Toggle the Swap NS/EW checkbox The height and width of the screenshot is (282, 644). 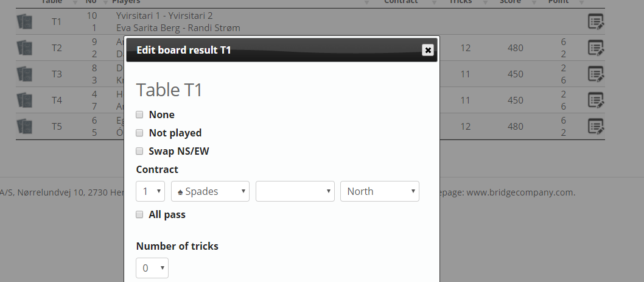click(x=140, y=151)
